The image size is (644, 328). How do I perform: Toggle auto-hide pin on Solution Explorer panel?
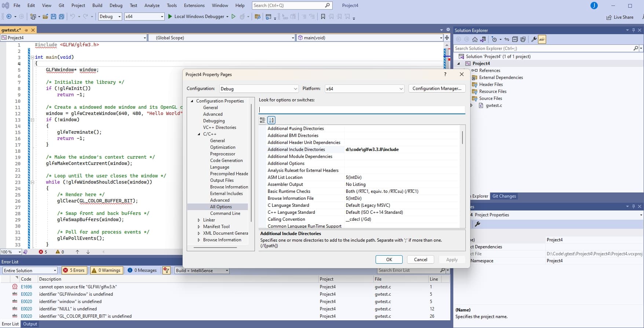(x=633, y=30)
